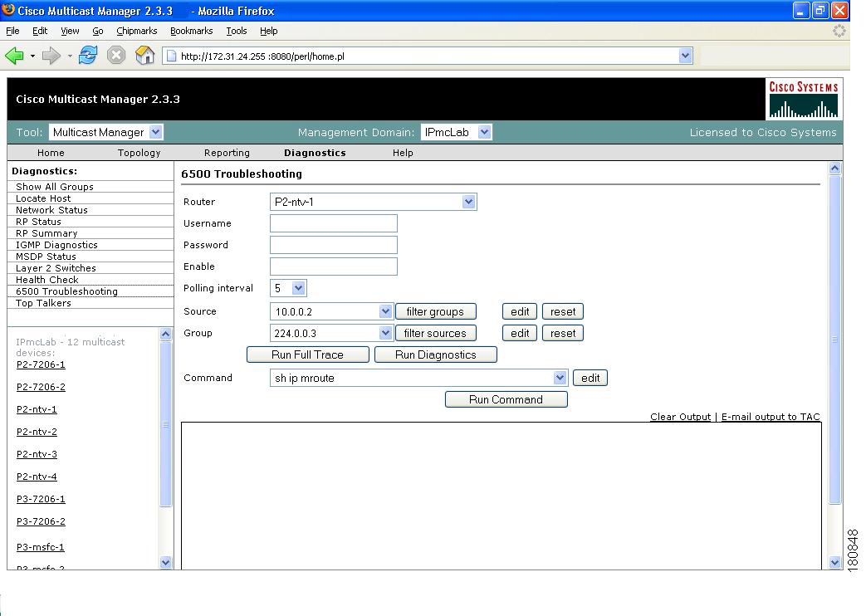Select device P3-msfc-1
This screenshot has width=866, height=616.
point(41,547)
